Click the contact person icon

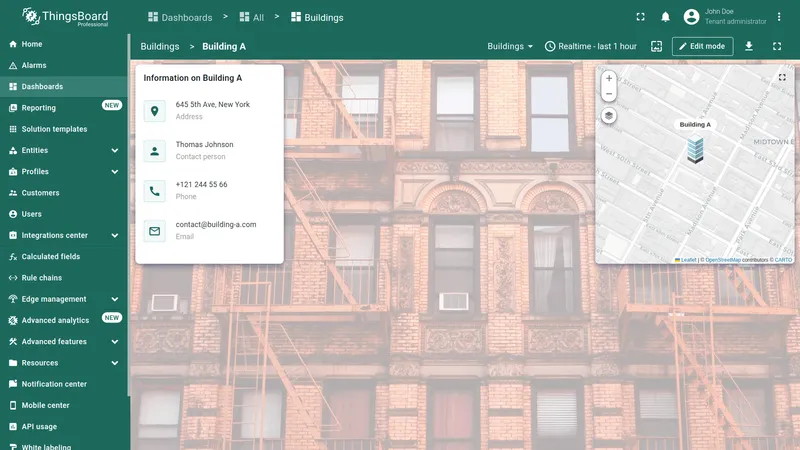(x=155, y=151)
